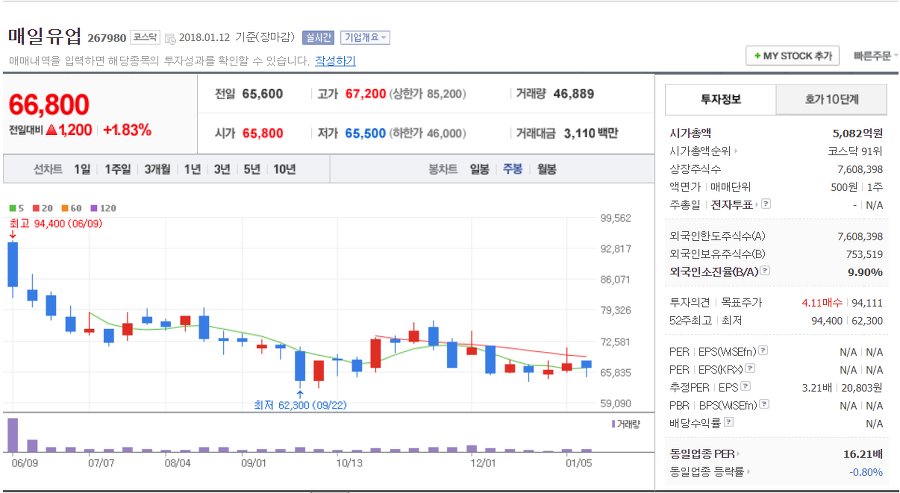Image resolution: width=900 pixels, height=493 pixels.
Task: Click the stock name 매일유업
Action: pyautogui.click(x=45, y=36)
